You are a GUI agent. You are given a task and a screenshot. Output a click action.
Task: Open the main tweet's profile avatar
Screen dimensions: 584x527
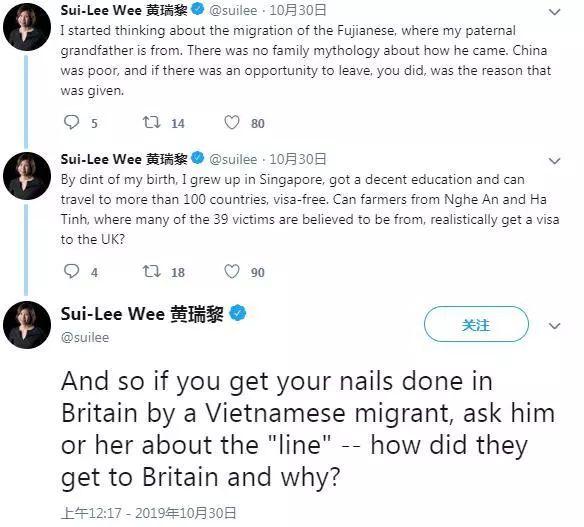tap(27, 325)
